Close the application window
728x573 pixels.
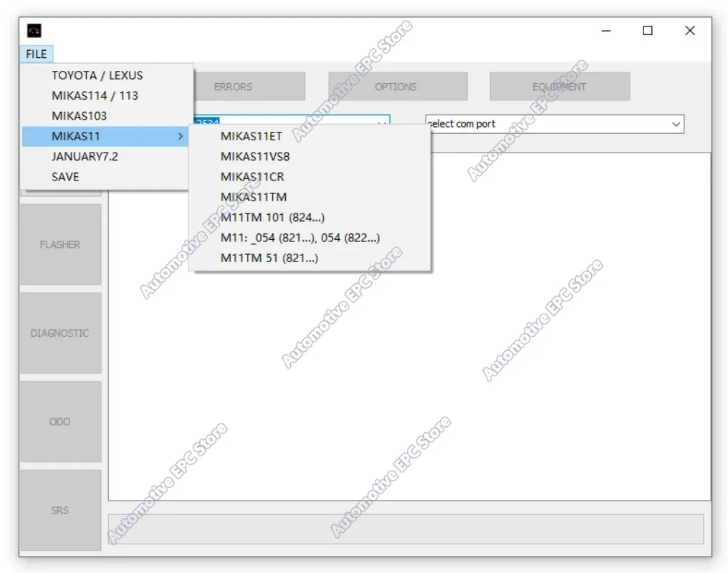point(690,31)
